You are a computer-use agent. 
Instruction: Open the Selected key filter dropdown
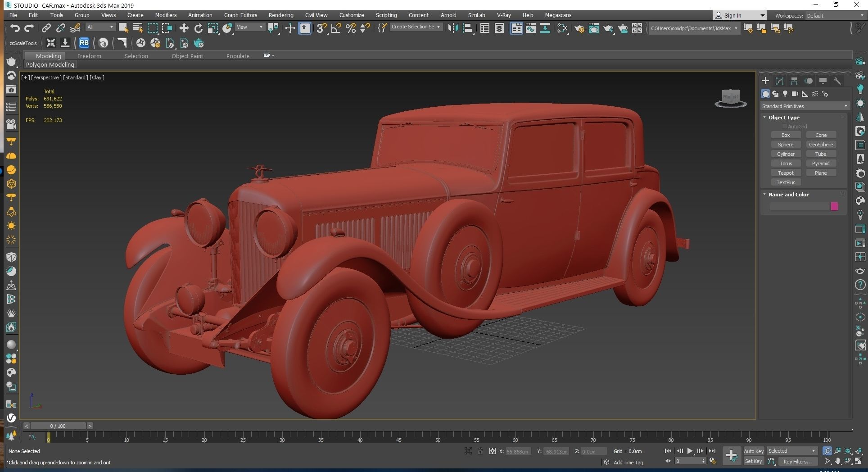pyautogui.click(x=792, y=451)
